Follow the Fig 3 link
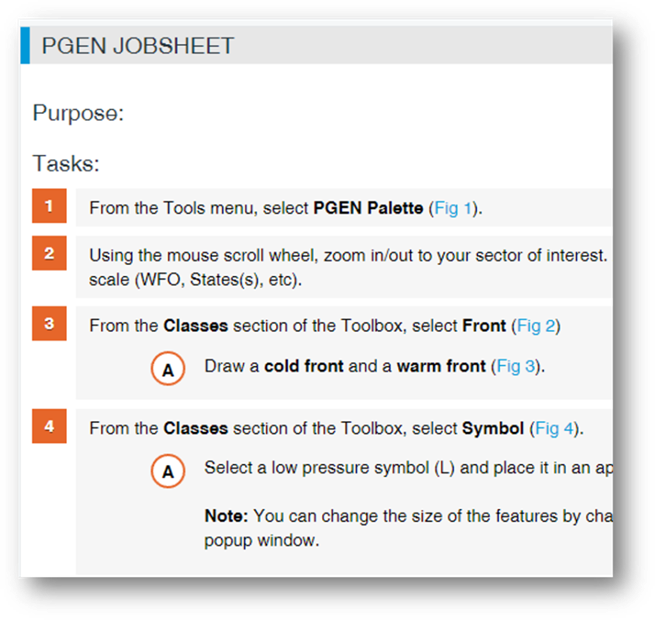655x620 pixels. coord(515,366)
